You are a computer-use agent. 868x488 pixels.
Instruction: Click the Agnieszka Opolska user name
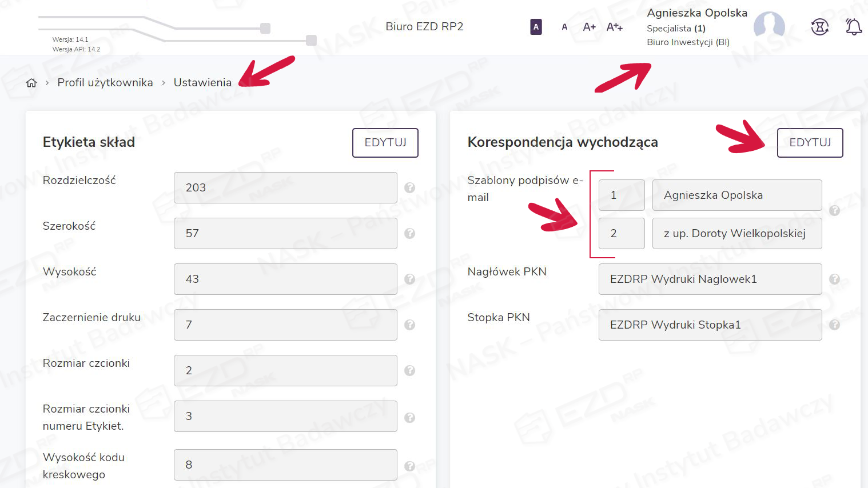tap(696, 13)
